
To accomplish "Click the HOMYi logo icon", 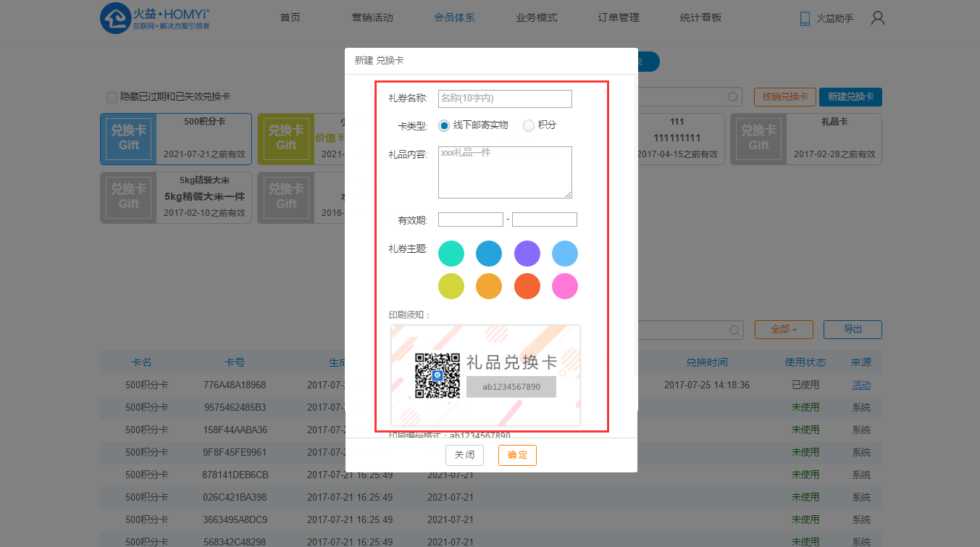I will 114,18.
